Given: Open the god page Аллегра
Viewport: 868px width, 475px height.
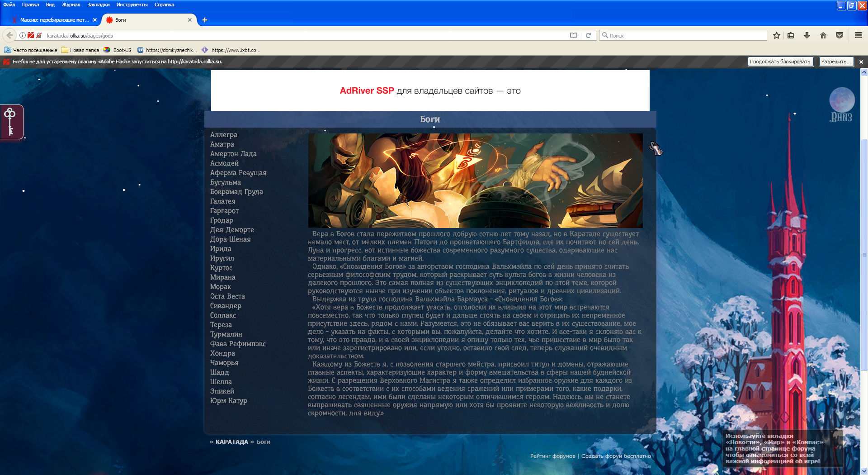Looking at the screenshot, I should pyautogui.click(x=223, y=135).
